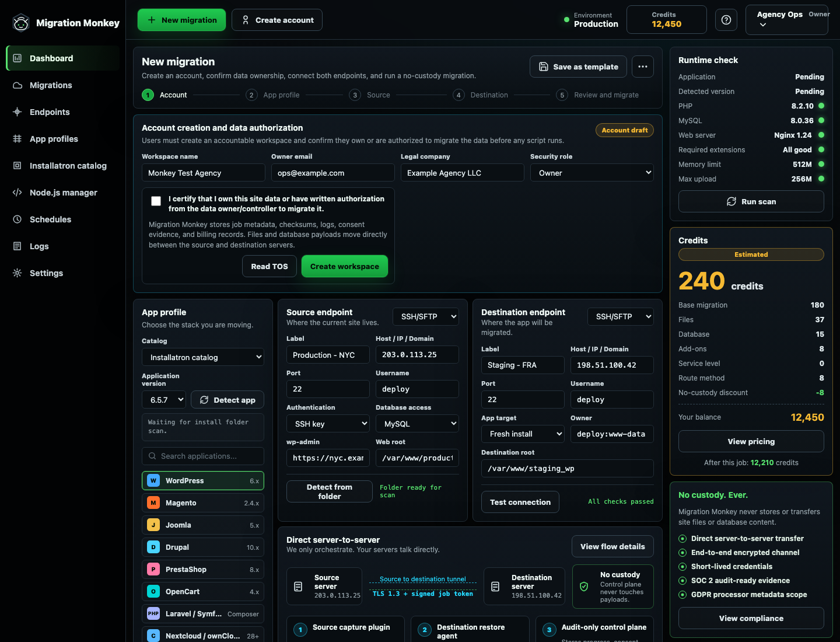The width and height of the screenshot is (840, 642).
Task: Click the PrestaShop P app icon
Action: point(153,569)
